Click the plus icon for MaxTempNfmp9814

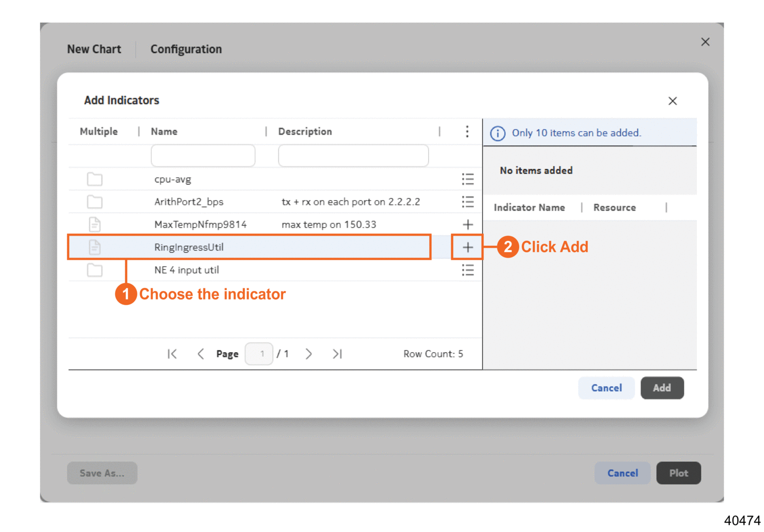(467, 225)
